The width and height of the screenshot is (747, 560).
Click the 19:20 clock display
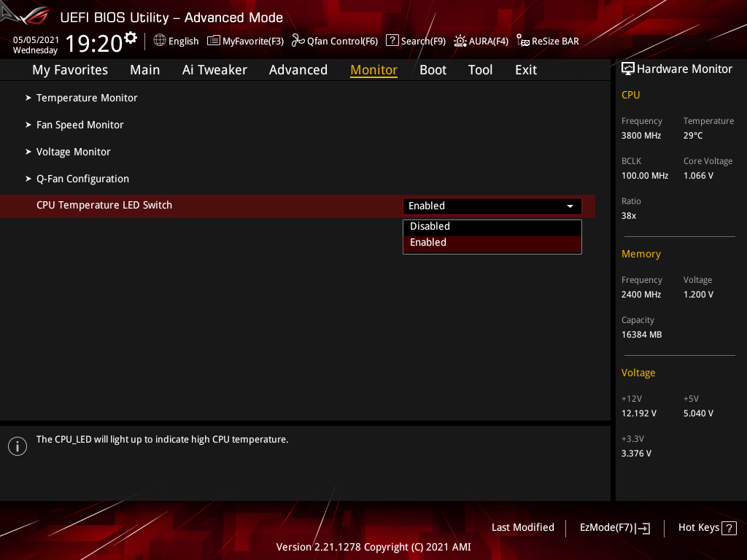94,43
